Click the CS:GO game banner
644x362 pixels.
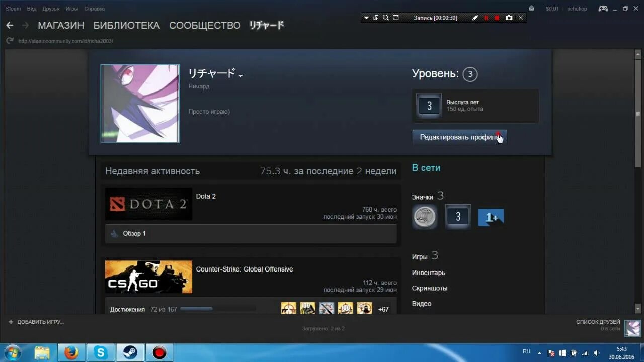pyautogui.click(x=148, y=277)
